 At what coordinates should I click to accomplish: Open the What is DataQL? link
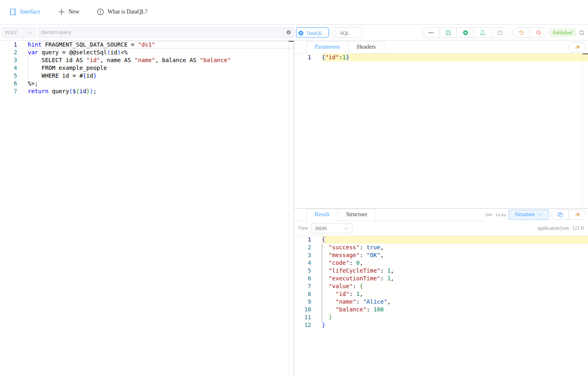point(127,12)
